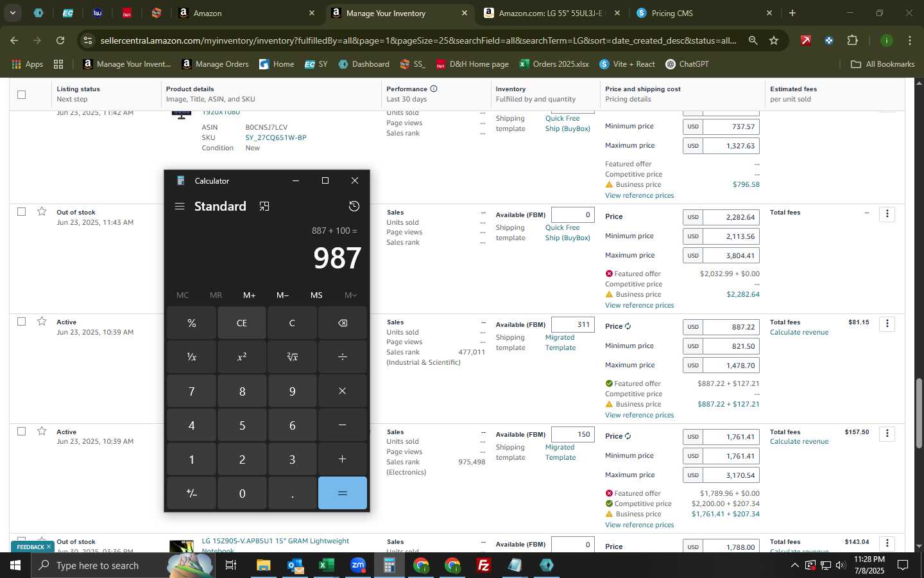924x578 pixels.
Task: Click Minimum price field showing 821.50
Action: pos(732,346)
